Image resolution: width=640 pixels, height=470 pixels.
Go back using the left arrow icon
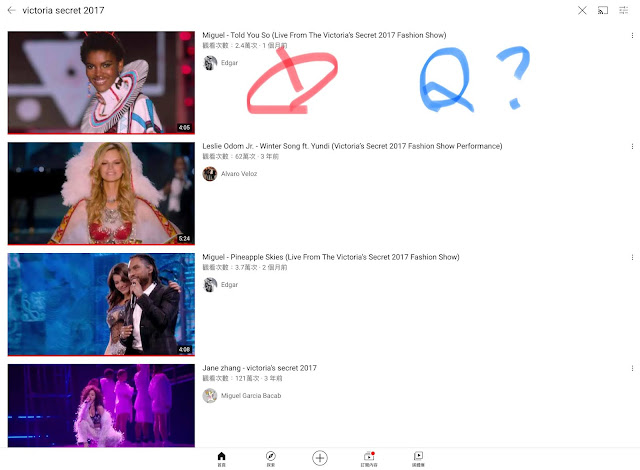tap(11, 10)
